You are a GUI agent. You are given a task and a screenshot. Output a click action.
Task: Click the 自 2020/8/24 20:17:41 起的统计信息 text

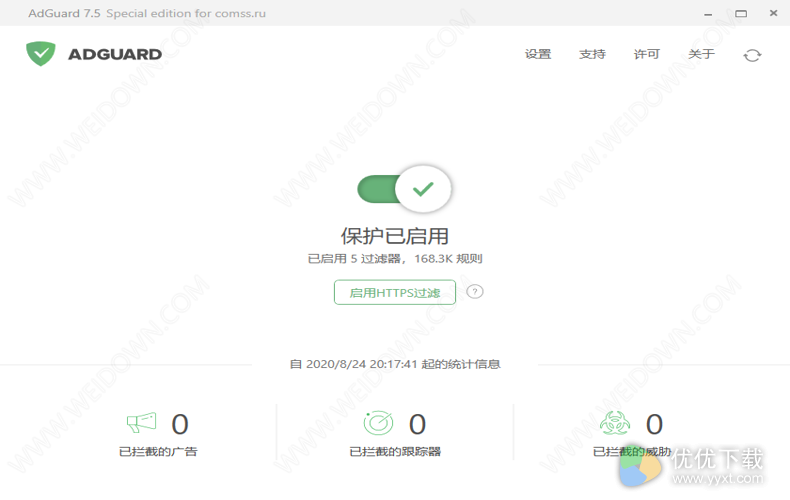click(394, 364)
